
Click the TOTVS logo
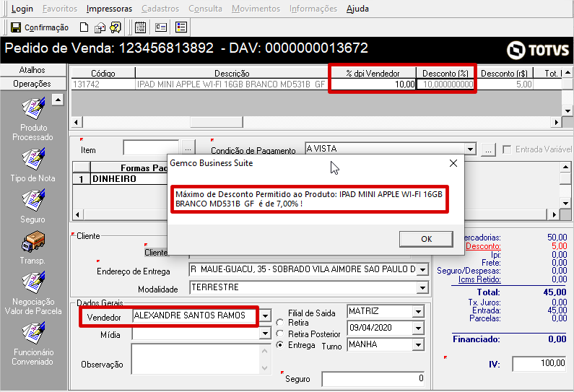pos(538,50)
